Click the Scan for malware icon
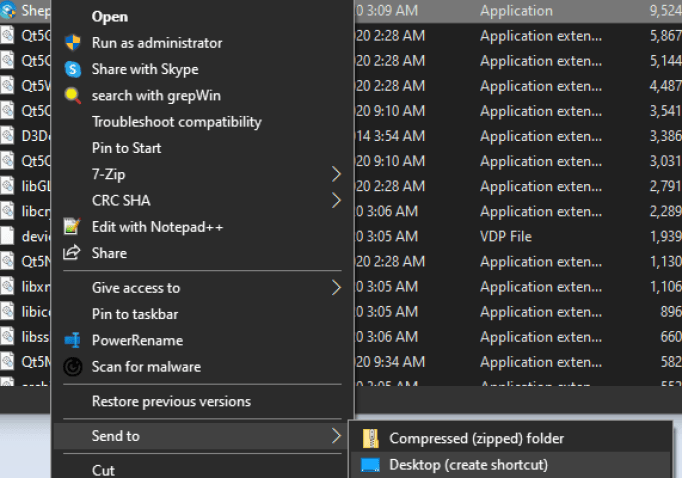Viewport: 682px width, 478px height. [x=72, y=367]
